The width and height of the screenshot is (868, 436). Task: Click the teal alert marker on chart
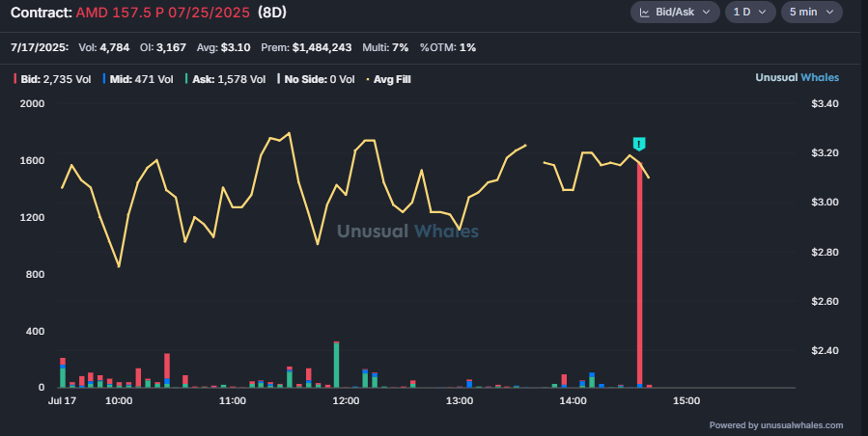click(x=639, y=144)
